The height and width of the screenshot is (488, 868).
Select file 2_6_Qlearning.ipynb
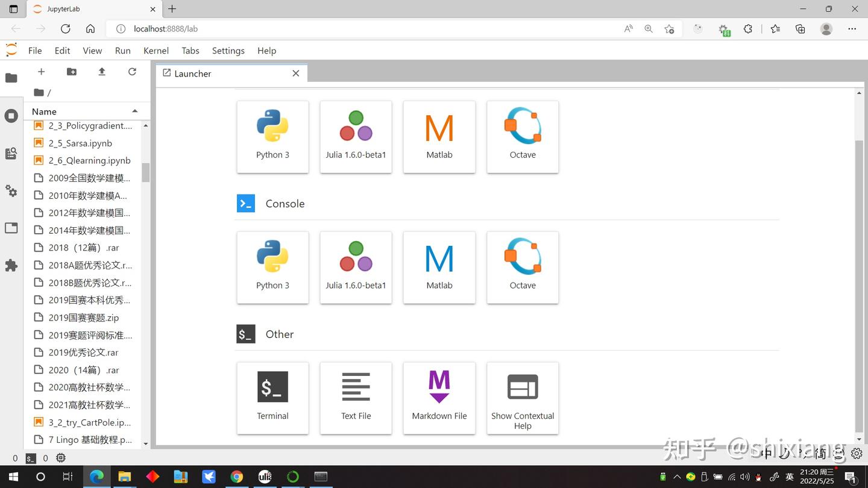point(82,161)
